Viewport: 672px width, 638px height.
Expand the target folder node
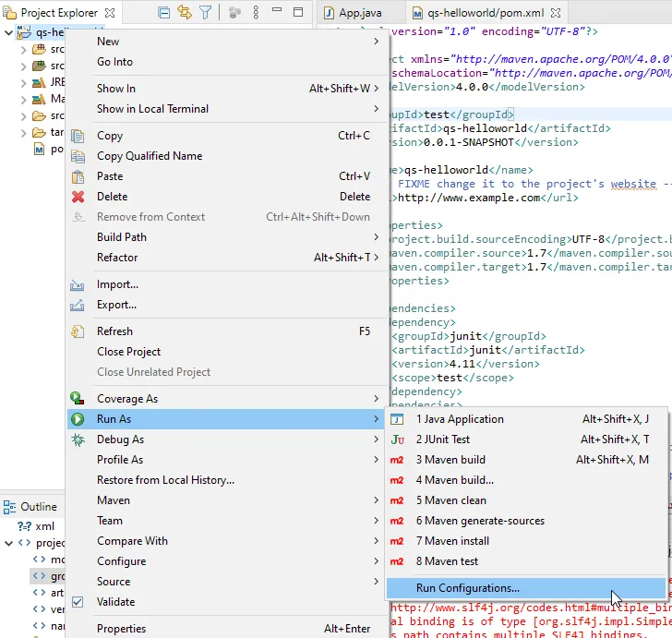coord(24,133)
